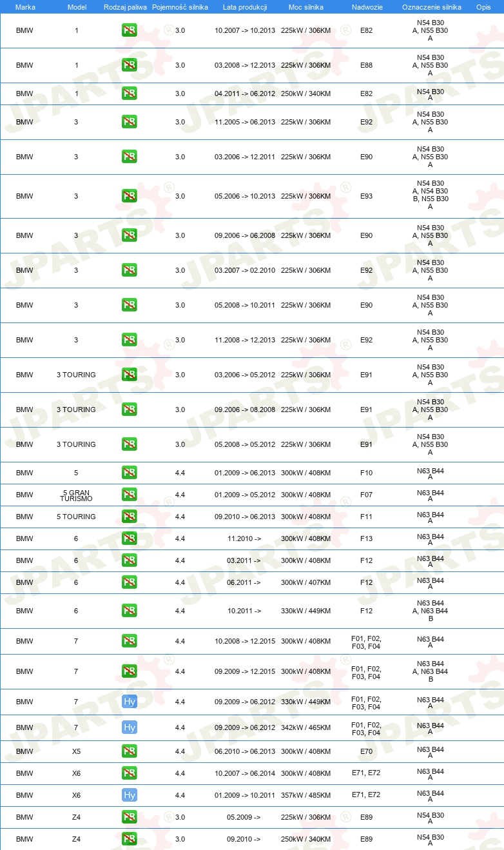This screenshot has height=850, width=504.
Task: Select the 5 TOURING model cell
Action: coord(76,517)
